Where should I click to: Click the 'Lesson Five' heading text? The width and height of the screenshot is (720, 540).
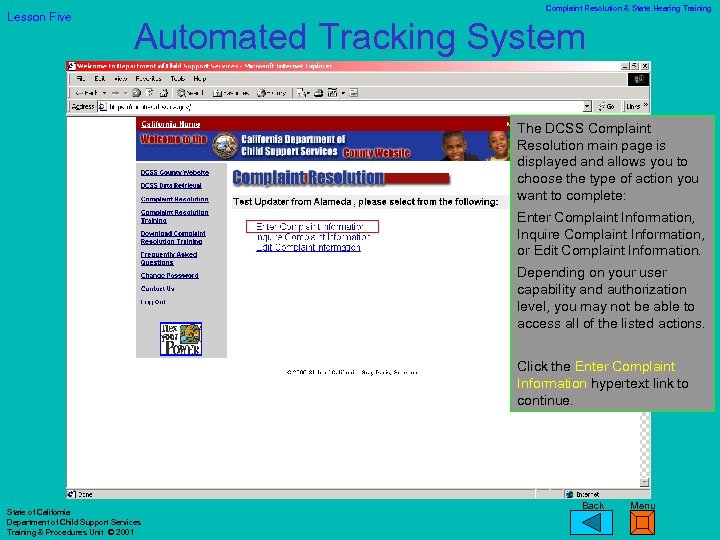(39, 17)
